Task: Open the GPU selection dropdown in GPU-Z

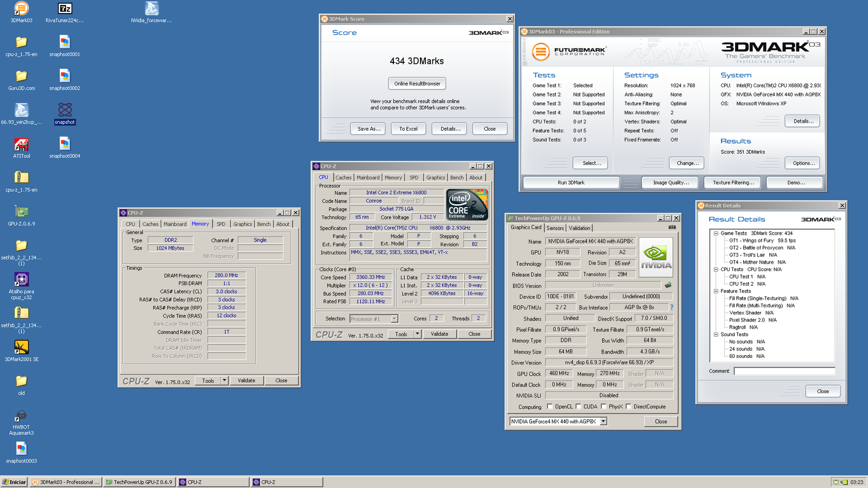Action: point(603,421)
